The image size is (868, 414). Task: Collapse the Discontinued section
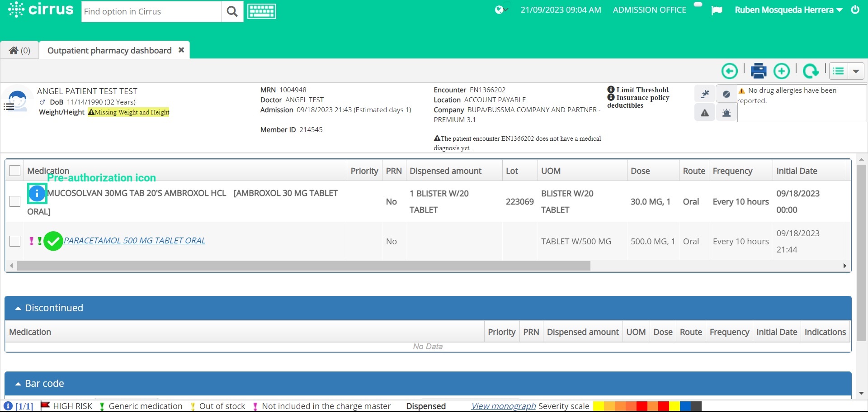click(17, 308)
